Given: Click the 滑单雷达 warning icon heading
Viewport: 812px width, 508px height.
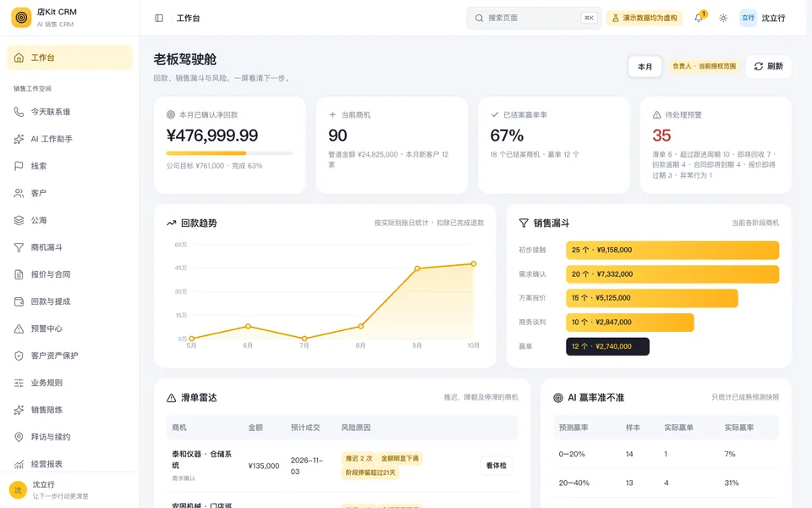Looking at the screenshot, I should (172, 398).
